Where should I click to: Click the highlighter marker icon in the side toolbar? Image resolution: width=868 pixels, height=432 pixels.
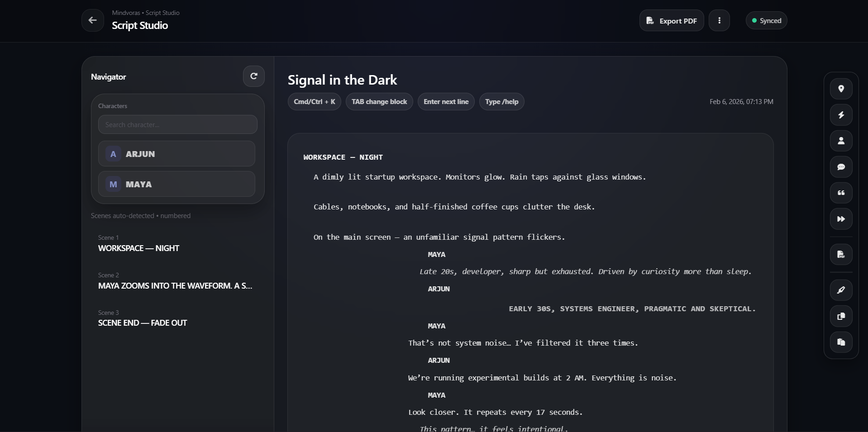pos(841,290)
